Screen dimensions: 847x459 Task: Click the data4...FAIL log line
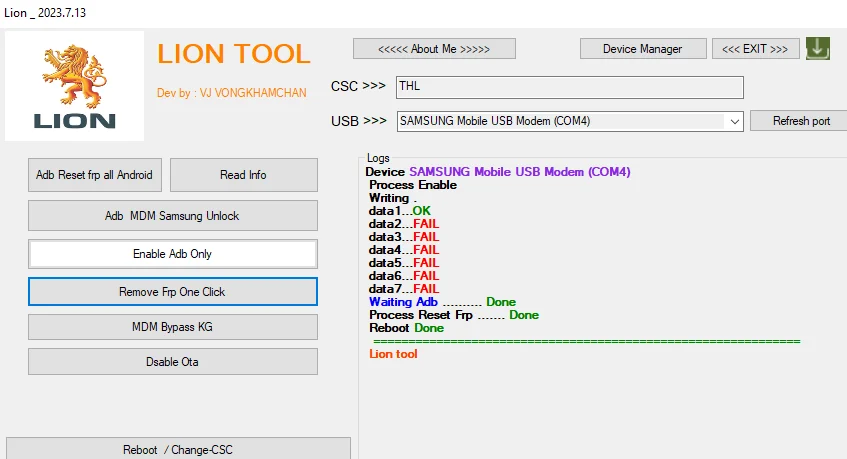pos(404,249)
